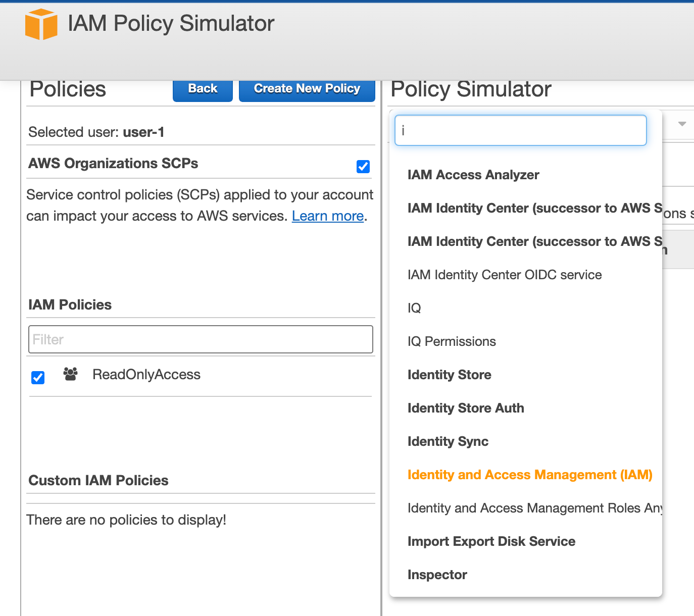Click the AWS Organizations SCPs heading

[x=113, y=163]
